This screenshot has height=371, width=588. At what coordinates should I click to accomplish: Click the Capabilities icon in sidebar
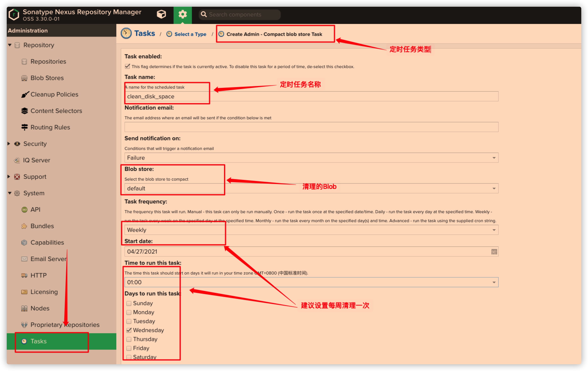pyautogui.click(x=24, y=243)
